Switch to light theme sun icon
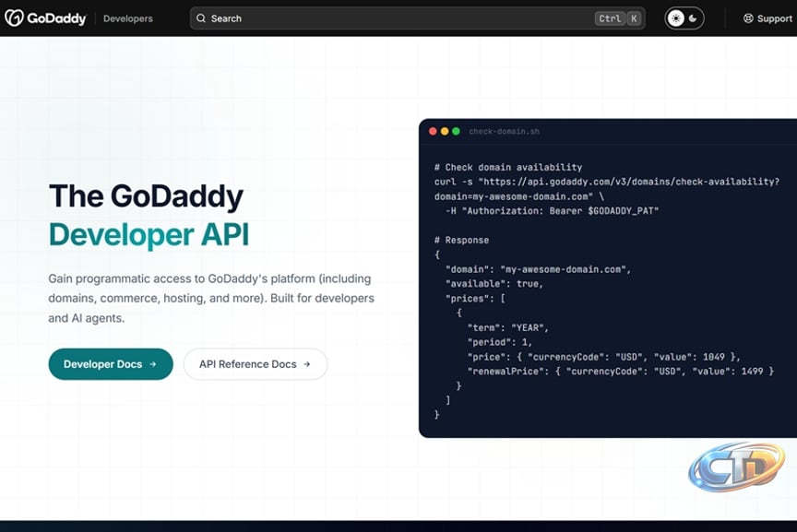This screenshot has height=532, width=797. (x=675, y=18)
